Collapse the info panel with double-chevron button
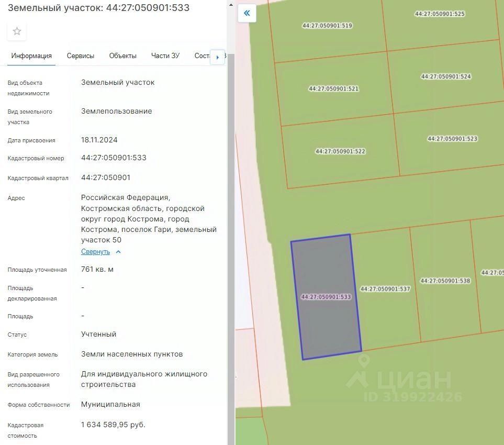 click(x=247, y=13)
